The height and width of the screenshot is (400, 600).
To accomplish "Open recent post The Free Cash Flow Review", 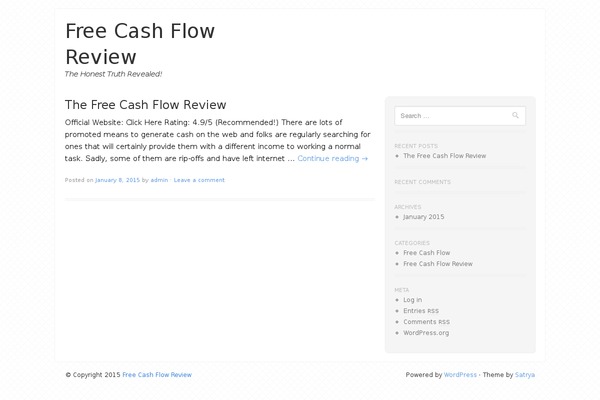I will click(444, 156).
